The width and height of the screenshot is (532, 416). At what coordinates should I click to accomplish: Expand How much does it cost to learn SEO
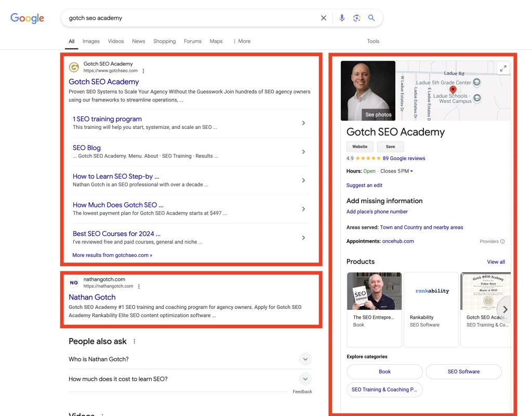click(x=190, y=379)
